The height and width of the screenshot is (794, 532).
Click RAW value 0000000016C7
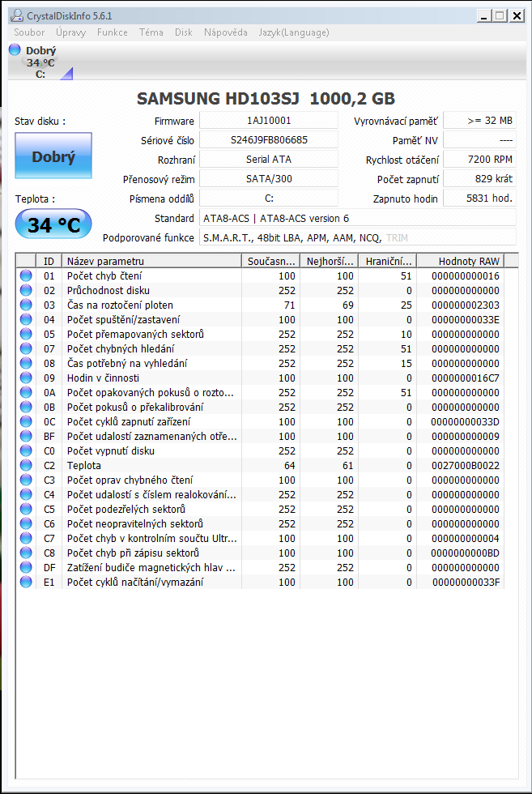465,378
